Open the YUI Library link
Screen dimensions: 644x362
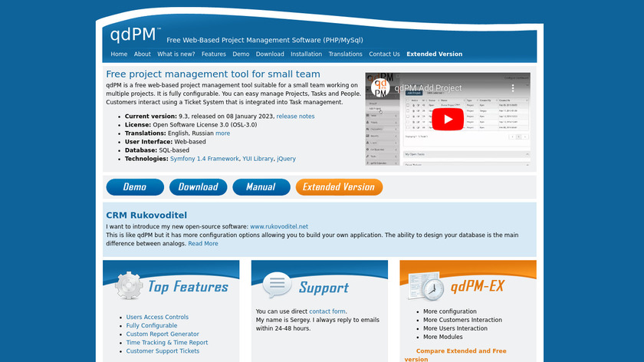coord(258,159)
